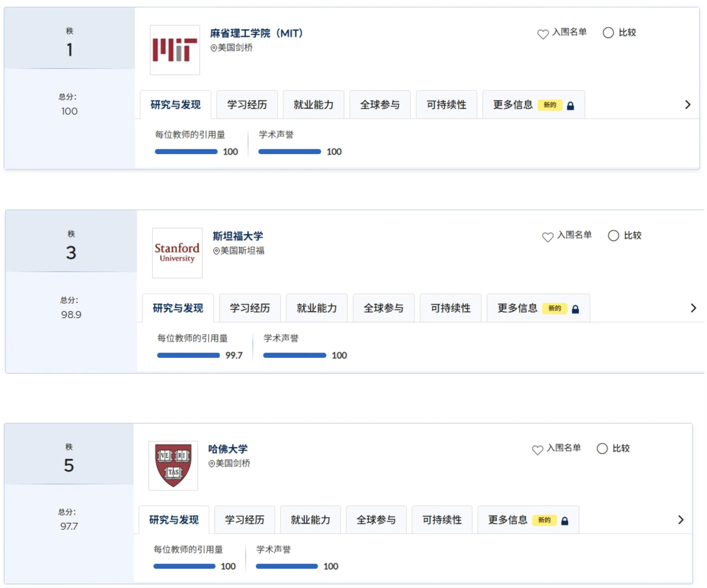Select the 比较 radio button for Stanford
The height and width of the screenshot is (588, 707).
(x=614, y=236)
